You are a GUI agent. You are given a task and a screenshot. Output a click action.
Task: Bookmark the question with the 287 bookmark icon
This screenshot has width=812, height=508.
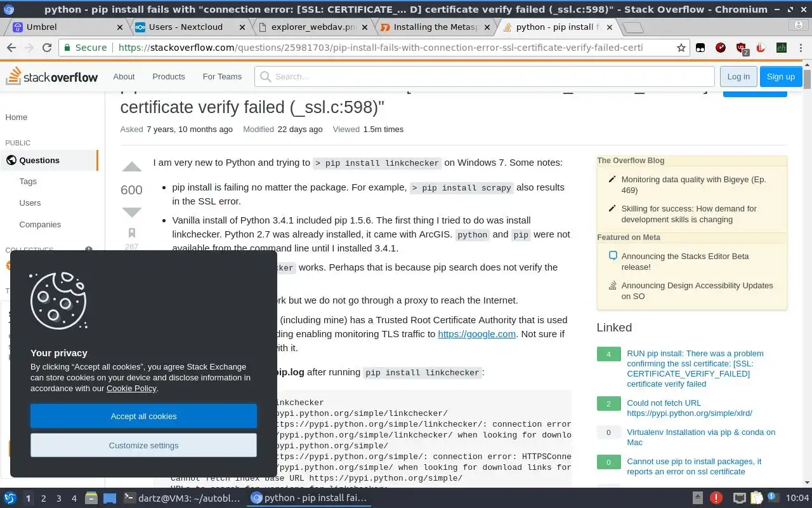click(x=131, y=233)
